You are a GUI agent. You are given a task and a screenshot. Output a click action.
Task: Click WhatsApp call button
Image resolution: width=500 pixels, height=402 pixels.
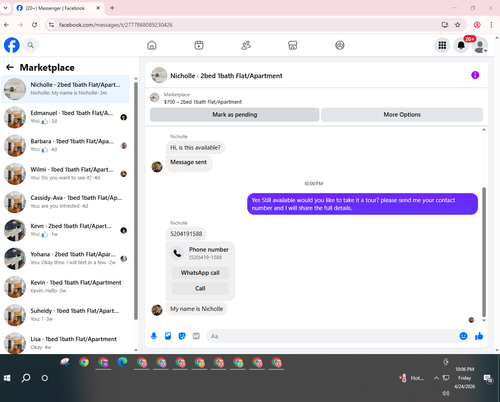pyautogui.click(x=200, y=273)
